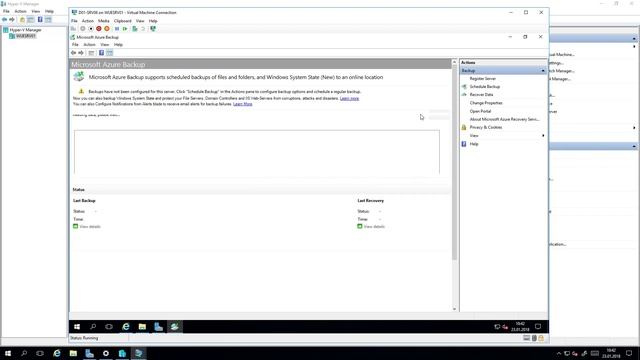The image size is (640, 360).
Task: Toggle console tree icon in Azure Backup toolbar
Action: pos(91,53)
